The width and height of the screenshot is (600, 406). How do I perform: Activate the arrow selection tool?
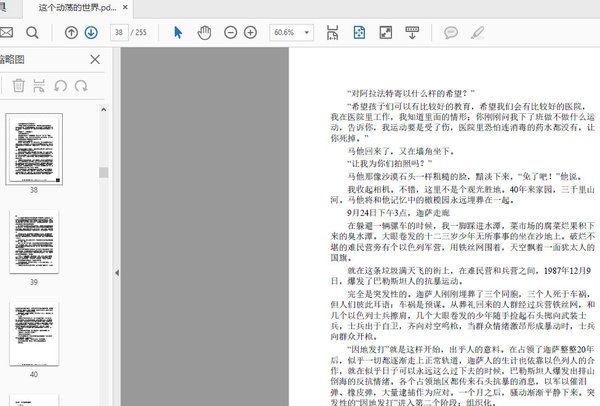pos(178,33)
